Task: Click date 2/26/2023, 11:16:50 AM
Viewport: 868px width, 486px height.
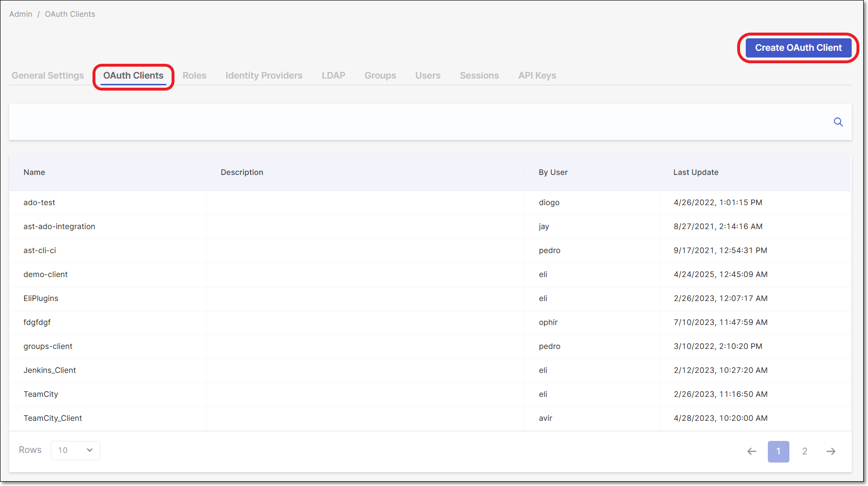Action: (x=720, y=394)
